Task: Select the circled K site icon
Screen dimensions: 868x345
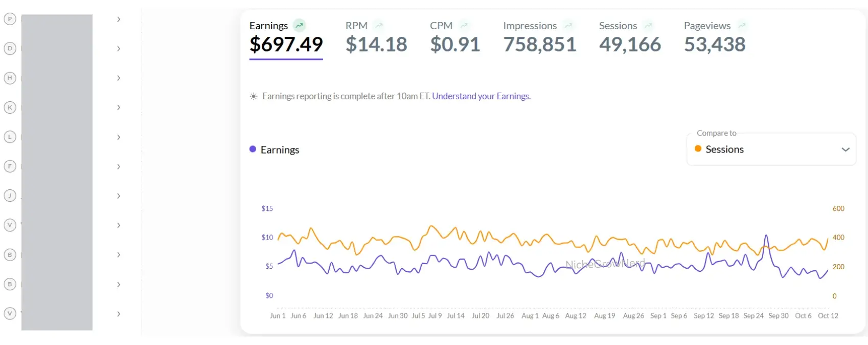Action: (10, 107)
